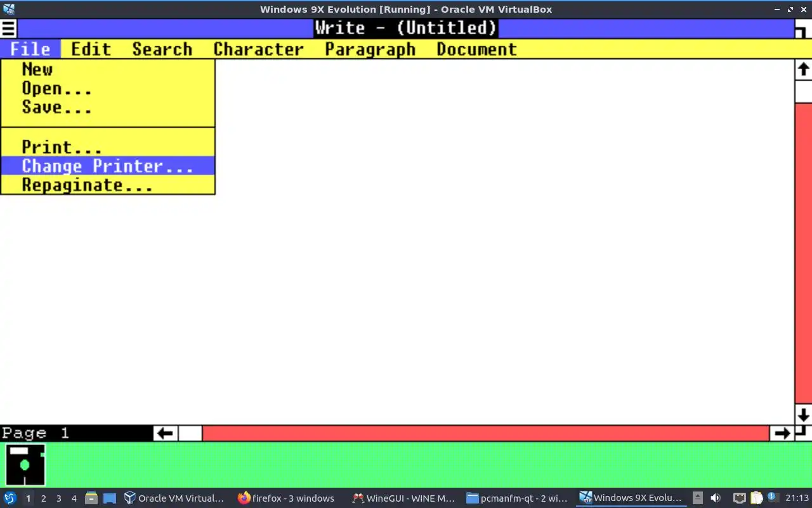812x508 pixels.
Task: Switch to the firefox - 3 windows taskbar entry
Action: click(287, 498)
